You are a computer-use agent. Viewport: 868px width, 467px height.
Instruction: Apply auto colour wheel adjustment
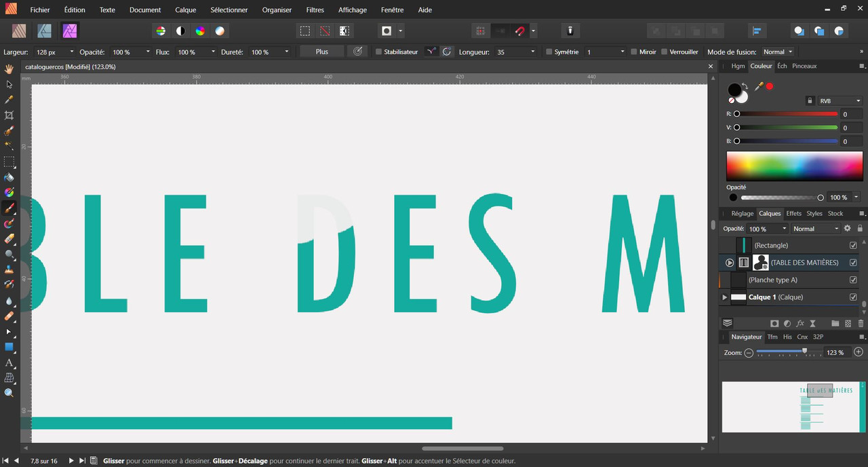click(200, 31)
